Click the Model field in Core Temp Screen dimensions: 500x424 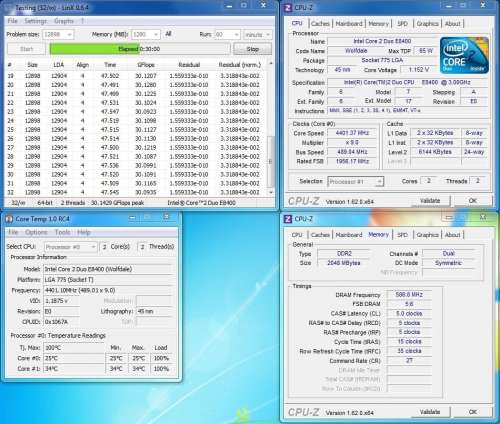coord(108,269)
